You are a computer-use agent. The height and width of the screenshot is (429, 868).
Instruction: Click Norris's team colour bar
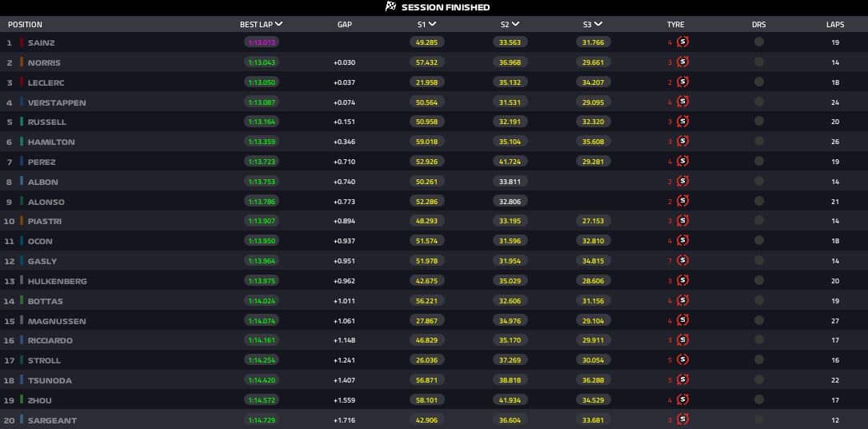(22, 62)
